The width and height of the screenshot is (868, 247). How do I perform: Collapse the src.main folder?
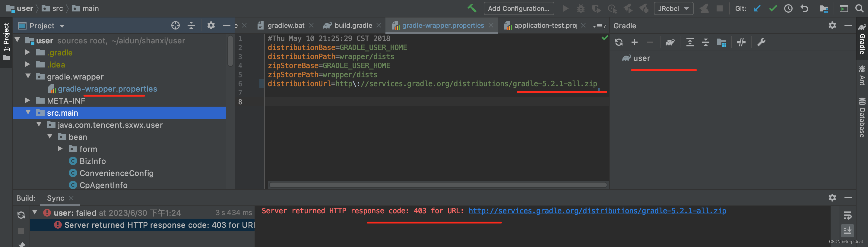tap(28, 112)
